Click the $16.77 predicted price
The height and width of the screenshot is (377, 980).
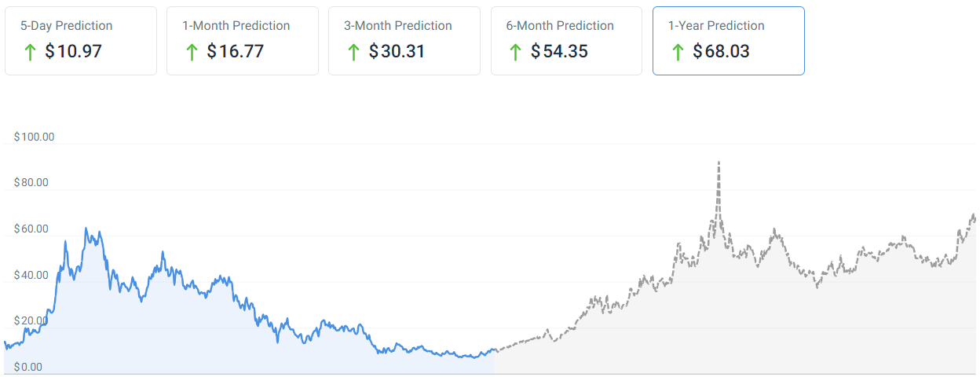click(236, 52)
